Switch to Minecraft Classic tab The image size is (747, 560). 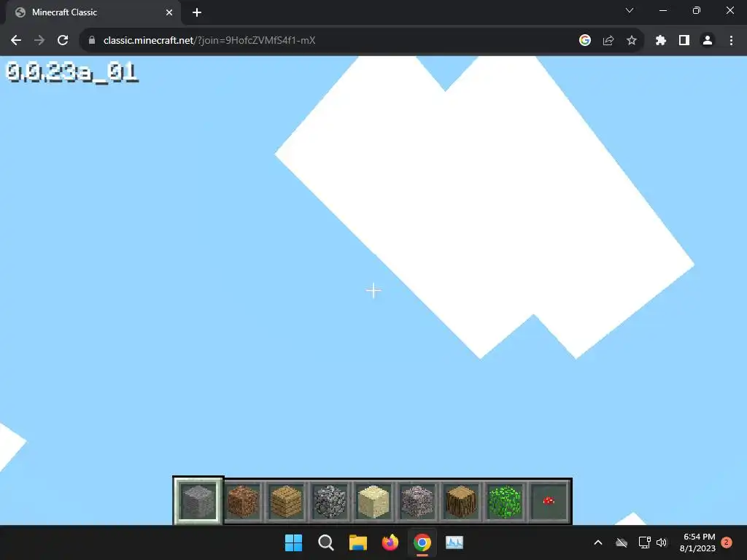tap(93, 12)
